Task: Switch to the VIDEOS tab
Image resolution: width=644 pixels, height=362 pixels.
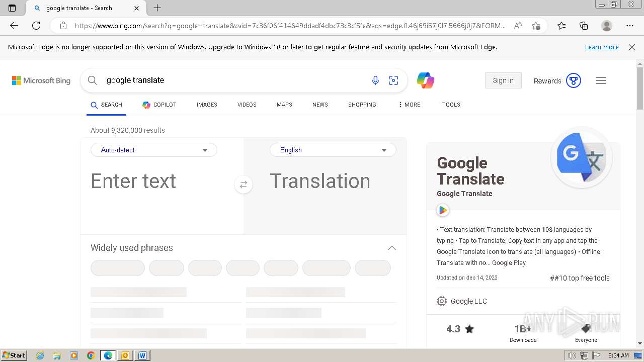Action: tap(247, 105)
